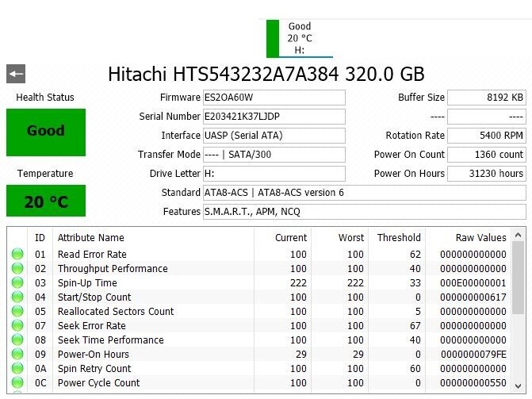This screenshot has height=399, width=532.
Task: Click the scroll down arrow of attribute list
Action: (518, 386)
